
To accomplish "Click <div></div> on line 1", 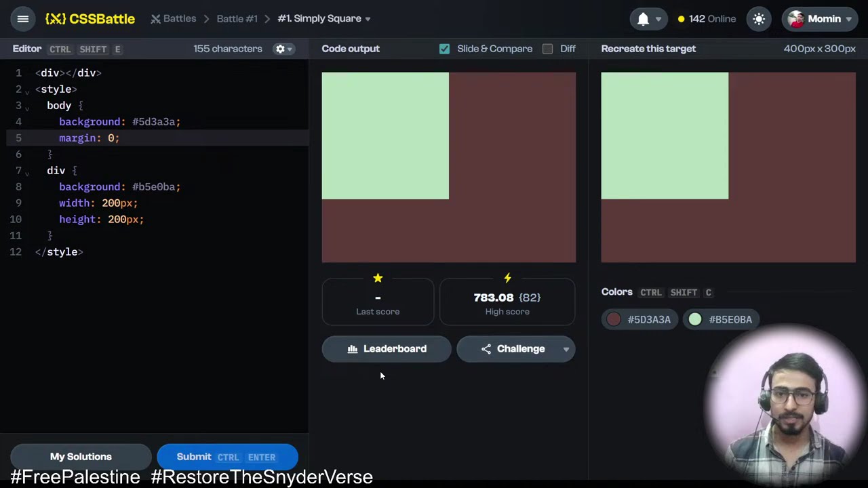I will point(68,73).
